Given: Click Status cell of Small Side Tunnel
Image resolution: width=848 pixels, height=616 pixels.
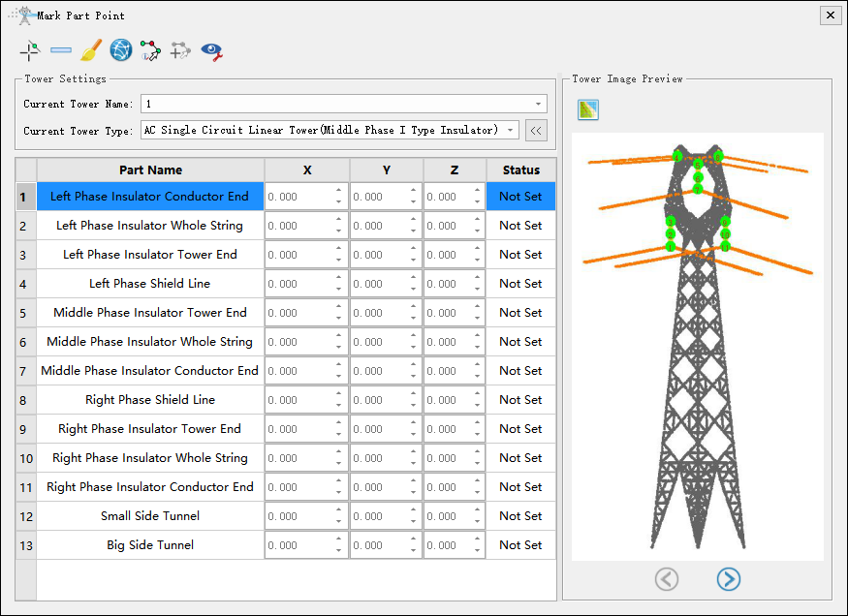Looking at the screenshot, I should (x=520, y=516).
